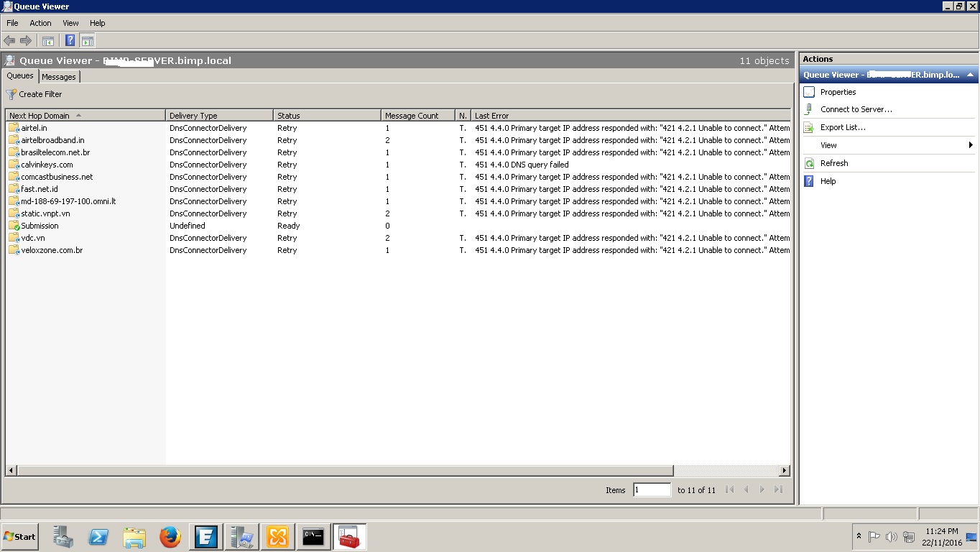
Task: Click the Refresh icon in the Actions pane
Action: point(810,163)
